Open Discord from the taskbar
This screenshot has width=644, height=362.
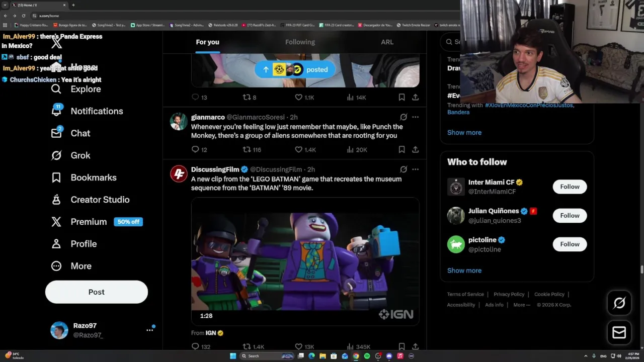pyautogui.click(x=389, y=356)
